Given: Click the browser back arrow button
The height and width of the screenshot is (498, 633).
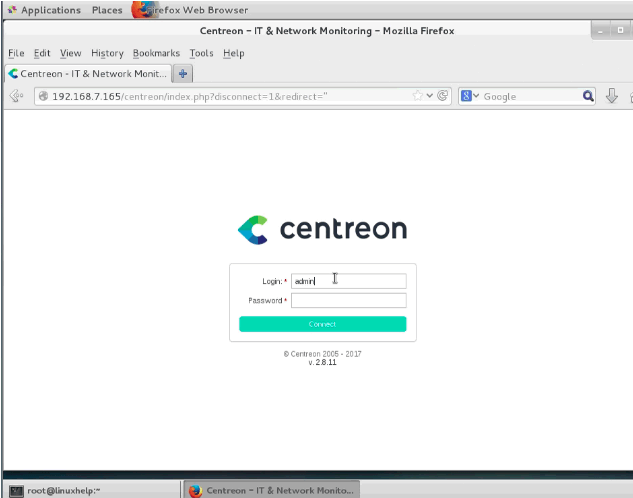Looking at the screenshot, I should (x=16, y=96).
